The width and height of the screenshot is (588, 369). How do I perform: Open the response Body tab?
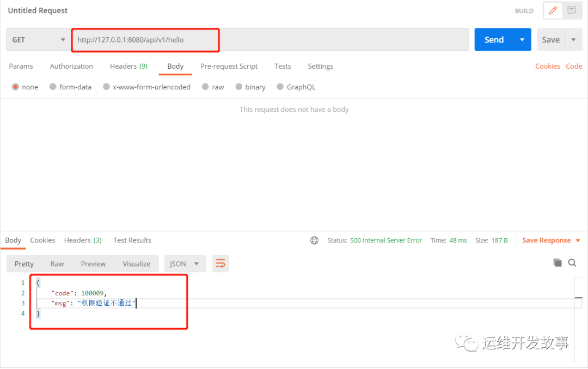coord(13,240)
